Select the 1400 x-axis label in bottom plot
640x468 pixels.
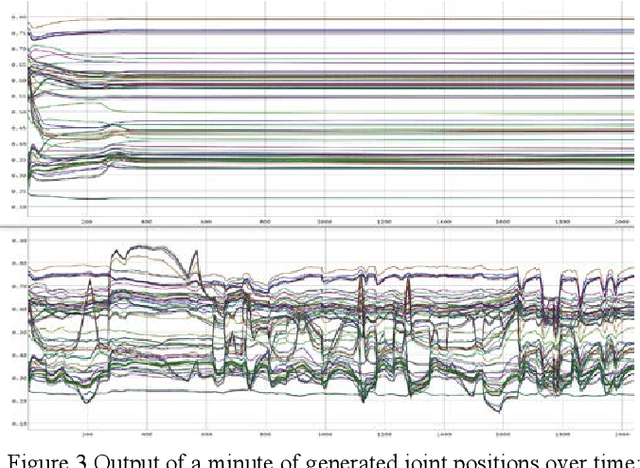click(x=444, y=435)
